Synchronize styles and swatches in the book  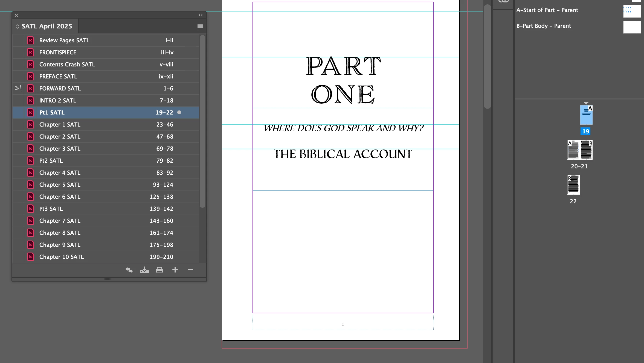point(129,270)
